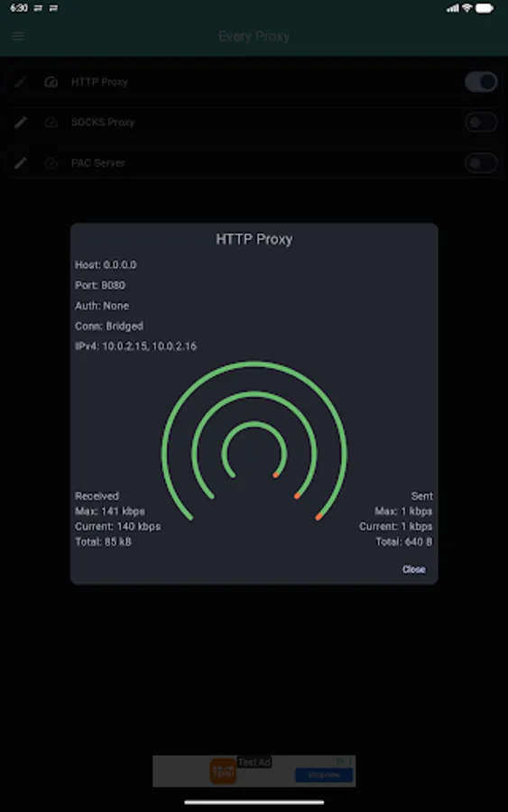This screenshot has width=508, height=812.
Task: Tap the Test Ad banner
Action: tap(254, 771)
